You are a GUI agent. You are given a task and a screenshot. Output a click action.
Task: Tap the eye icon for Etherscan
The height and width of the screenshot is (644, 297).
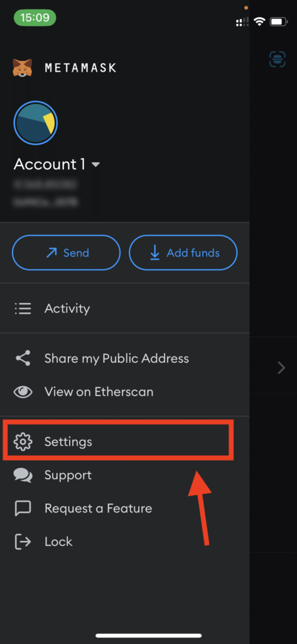[23, 392]
